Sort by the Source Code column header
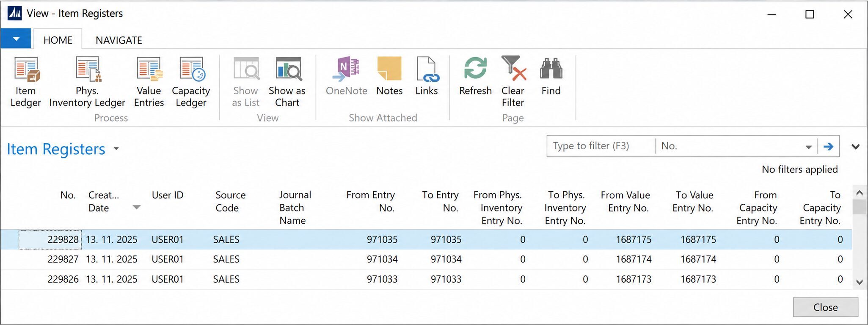The image size is (868, 325). tap(231, 201)
